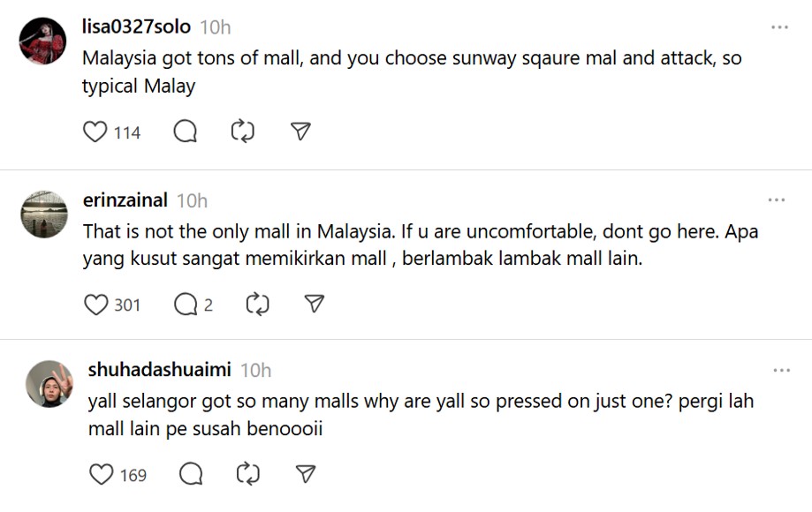Open erinzainal's profile avatar
This screenshot has width=812, height=512.
click(43, 215)
